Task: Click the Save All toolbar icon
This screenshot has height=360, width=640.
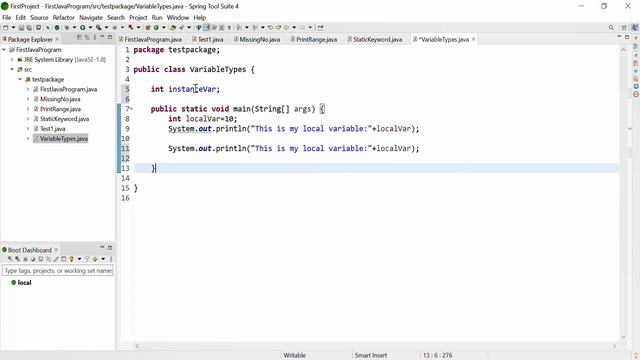Action: [x=29, y=28]
